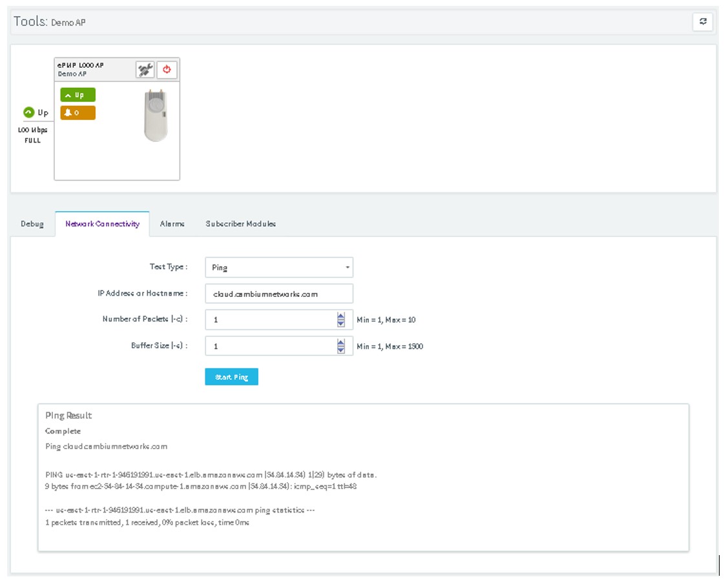This screenshot has height=579, width=728.
Task: Open the device tools wrench icon
Action: coord(145,70)
